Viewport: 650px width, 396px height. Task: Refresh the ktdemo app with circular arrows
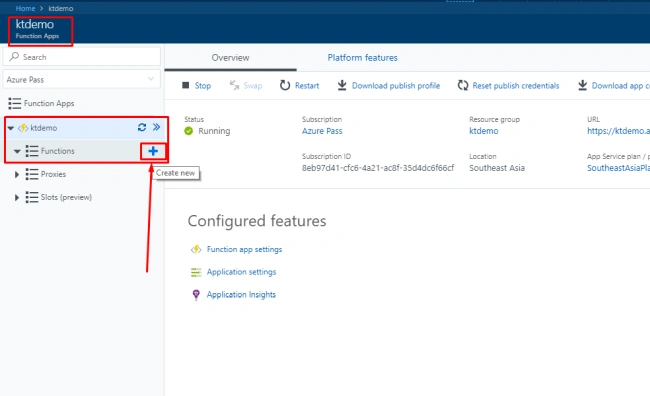click(x=142, y=127)
